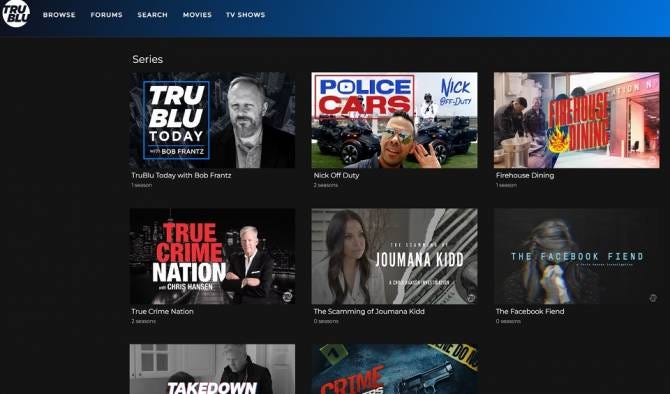
Task: Click '1 season' under TruBlu Today
Action: [141, 185]
